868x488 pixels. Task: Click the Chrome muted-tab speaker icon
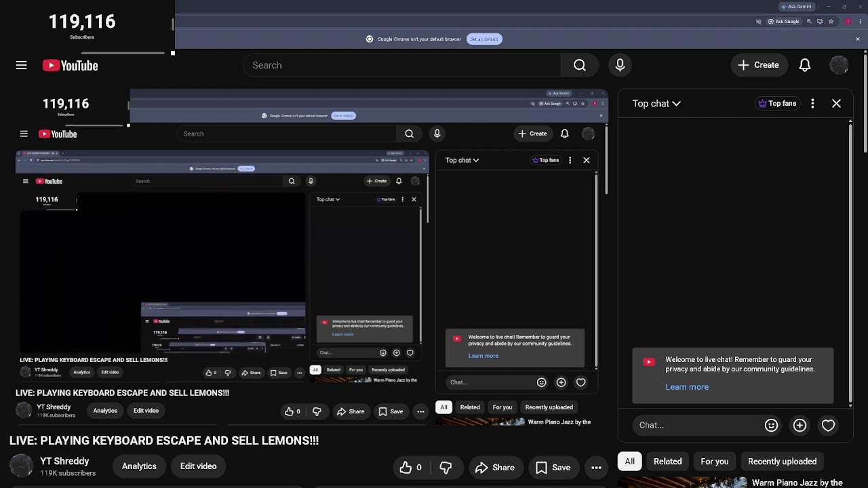758,22
